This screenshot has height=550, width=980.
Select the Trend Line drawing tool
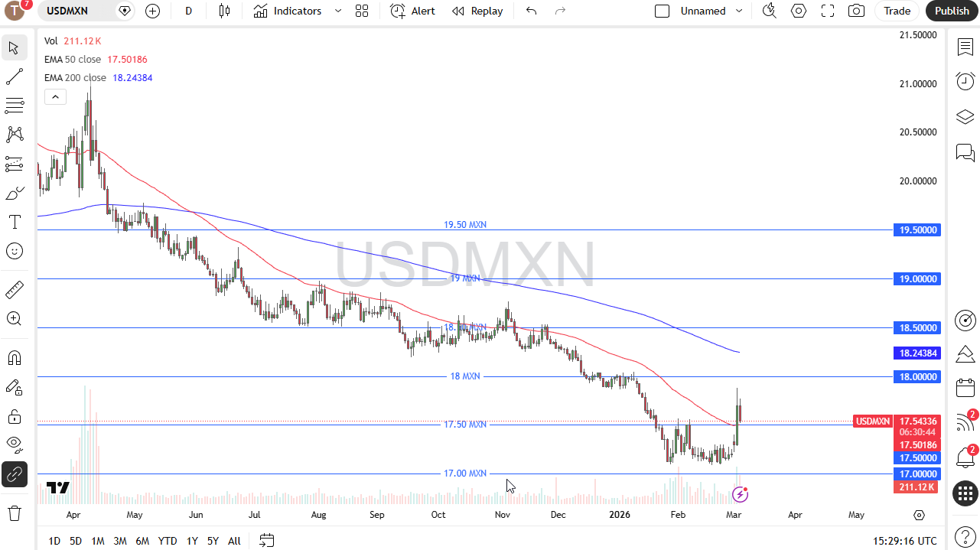pos(14,76)
